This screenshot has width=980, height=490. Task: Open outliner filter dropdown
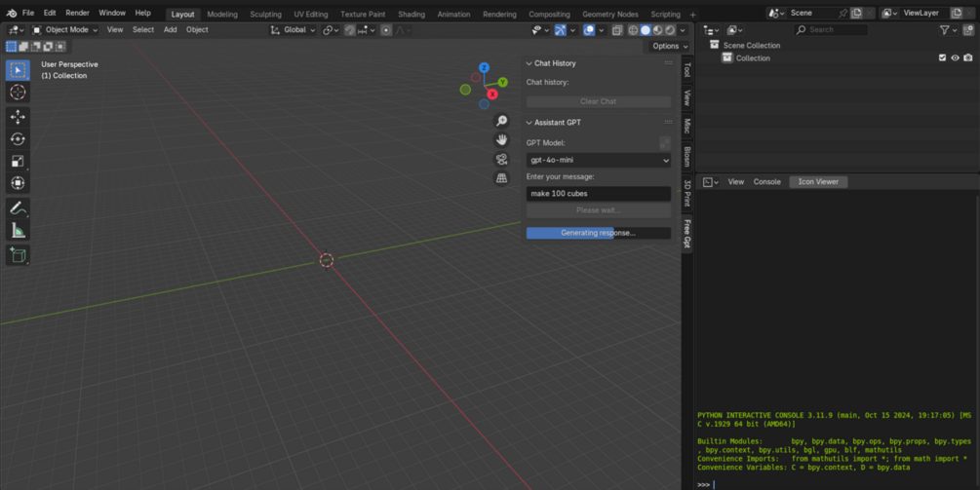(x=948, y=30)
